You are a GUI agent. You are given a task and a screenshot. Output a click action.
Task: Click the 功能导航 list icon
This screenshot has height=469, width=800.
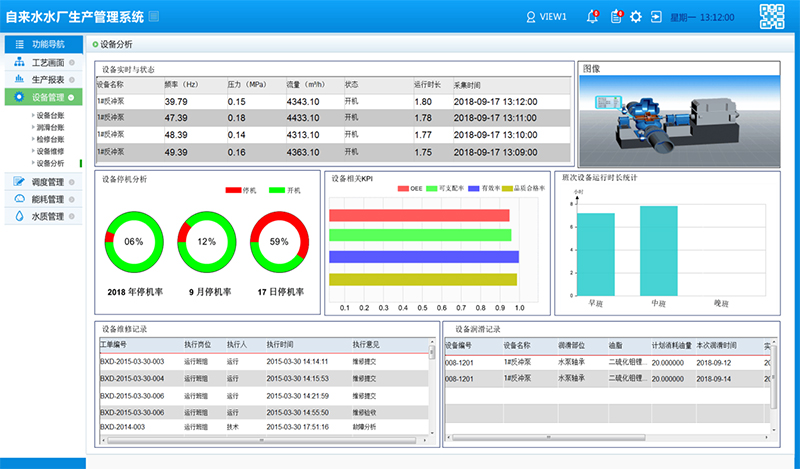(20, 44)
